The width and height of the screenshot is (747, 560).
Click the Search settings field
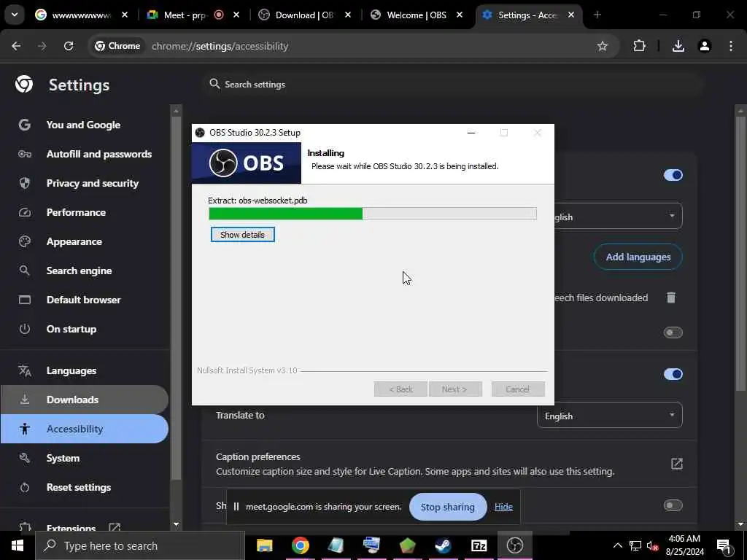point(452,85)
